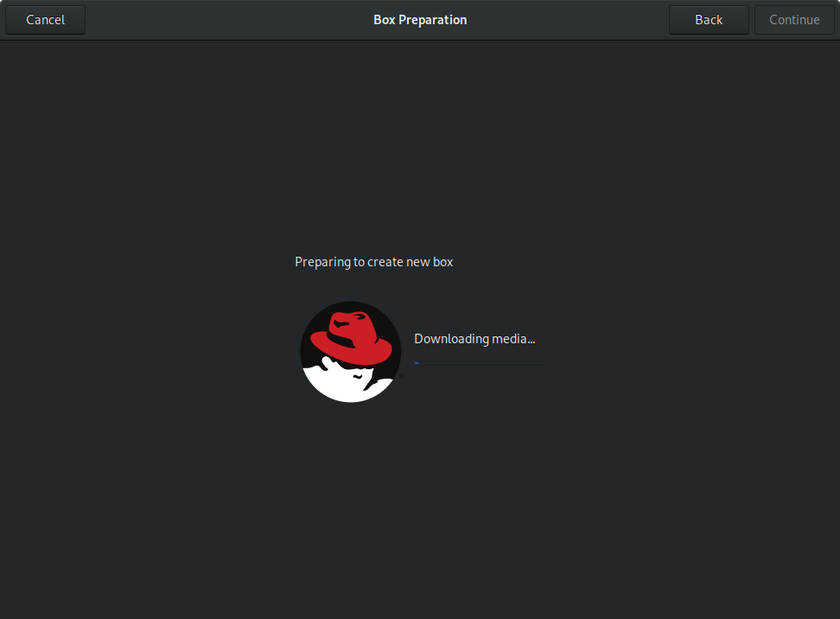The height and width of the screenshot is (619, 840).
Task: Click the unfilled end of the progress track
Action: coord(536,363)
